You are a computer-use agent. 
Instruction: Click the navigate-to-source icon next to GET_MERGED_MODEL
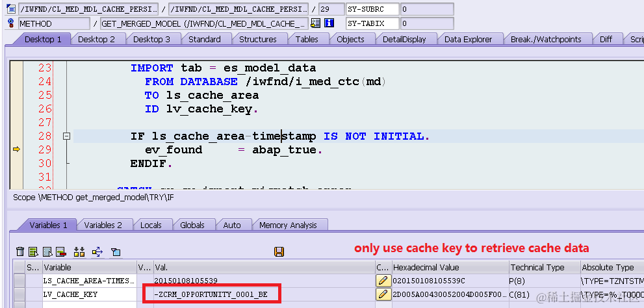coord(315,23)
